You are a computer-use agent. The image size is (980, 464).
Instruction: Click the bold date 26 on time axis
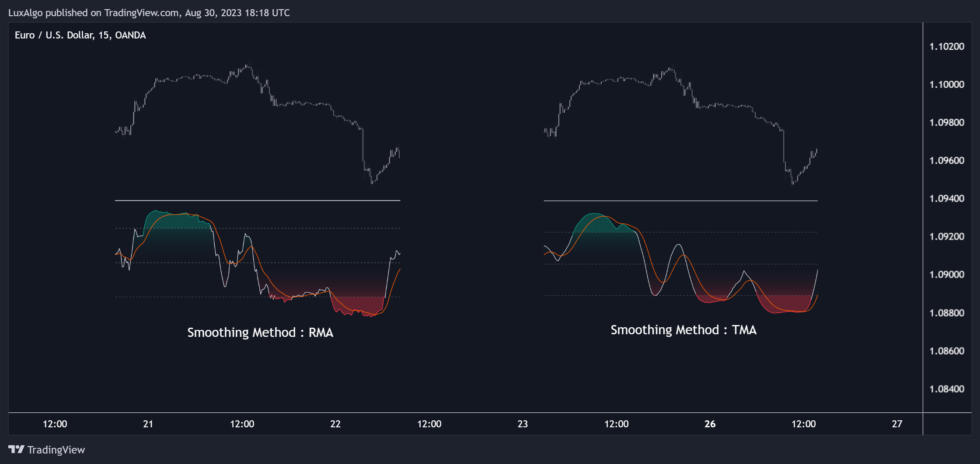coord(710,424)
